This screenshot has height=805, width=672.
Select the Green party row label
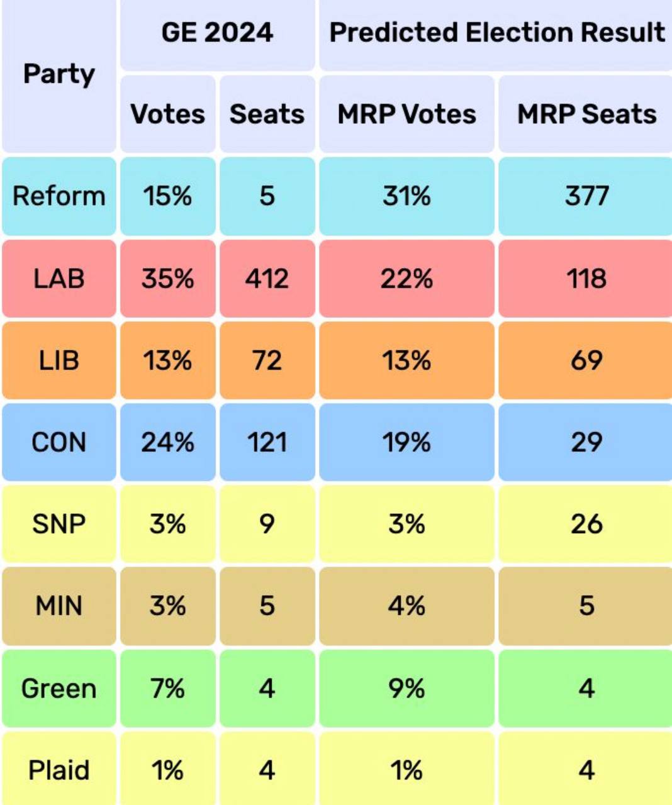tap(59, 689)
